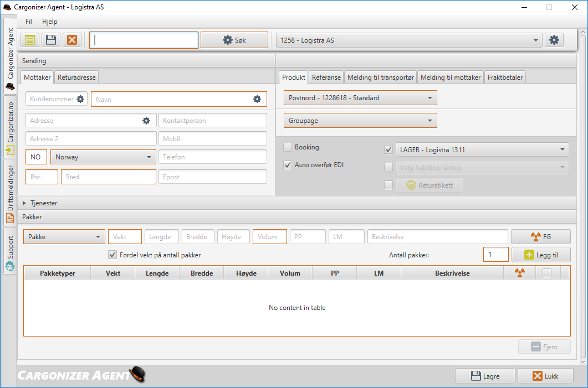The image size is (588, 388).
Task: Open Velg fraktbrev skriver dropdown
Action: (482, 167)
